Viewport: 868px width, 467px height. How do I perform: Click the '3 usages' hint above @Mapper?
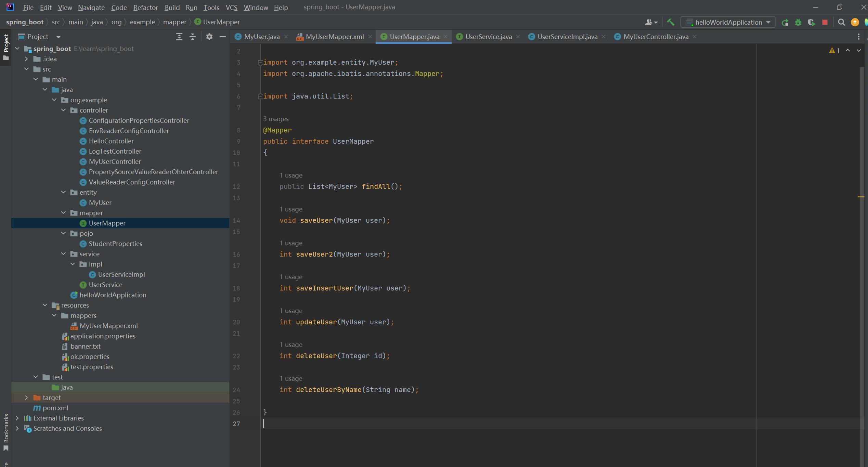pyautogui.click(x=276, y=119)
